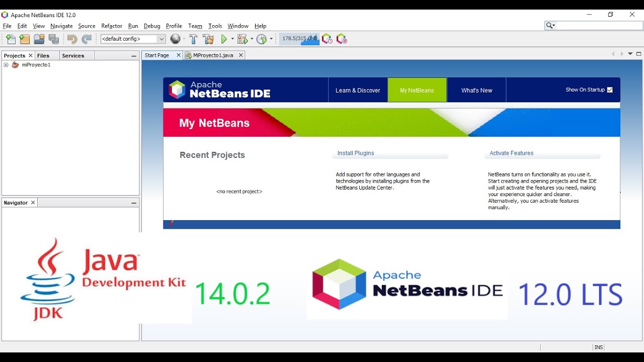
Task: Open the Debug Project dropdown arrow
Action: pos(252,39)
